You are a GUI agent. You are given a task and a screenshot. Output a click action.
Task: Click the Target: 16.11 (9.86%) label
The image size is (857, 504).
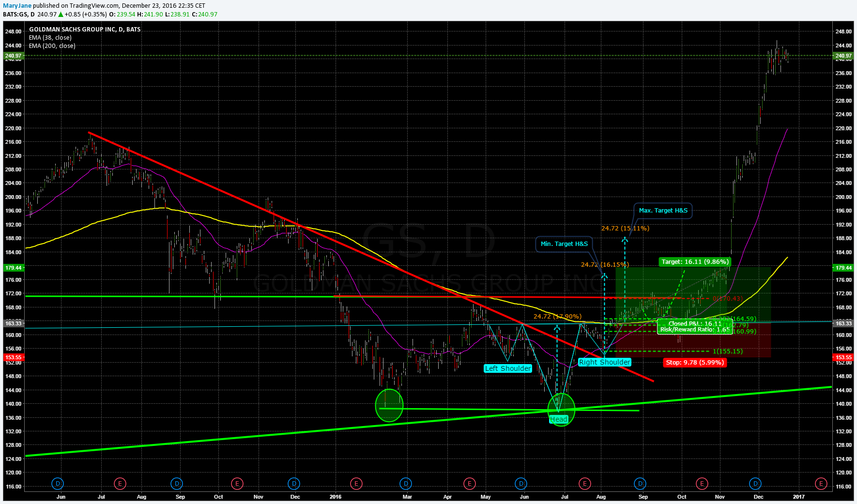tap(695, 262)
